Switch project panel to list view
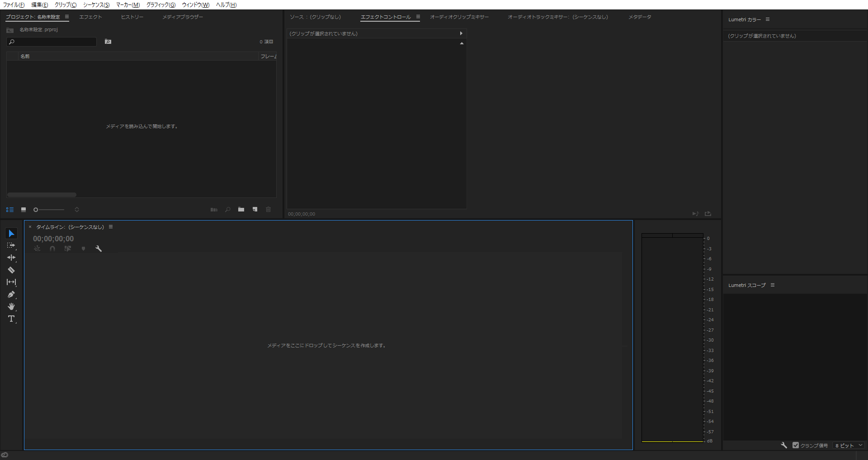This screenshot has height=460, width=868. (10, 210)
